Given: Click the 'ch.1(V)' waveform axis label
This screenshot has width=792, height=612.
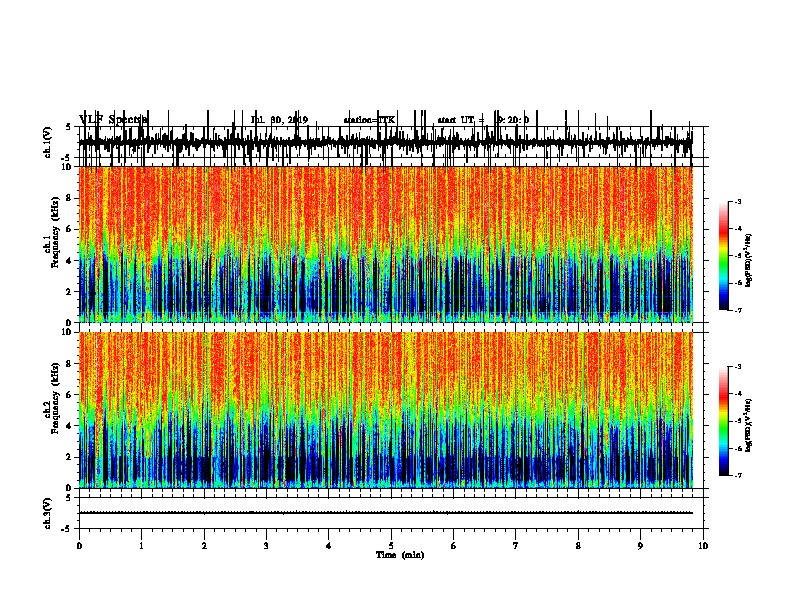Looking at the screenshot, I should coord(48,142).
